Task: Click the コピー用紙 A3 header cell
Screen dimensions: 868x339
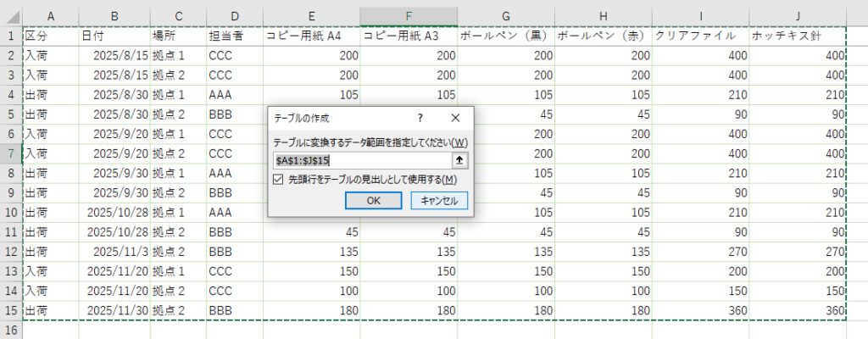Action: (409, 36)
